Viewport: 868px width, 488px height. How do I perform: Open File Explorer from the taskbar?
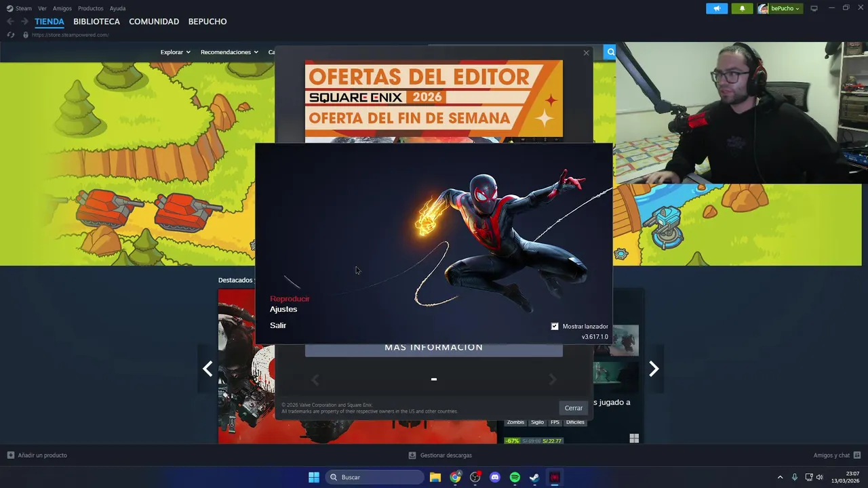435,477
